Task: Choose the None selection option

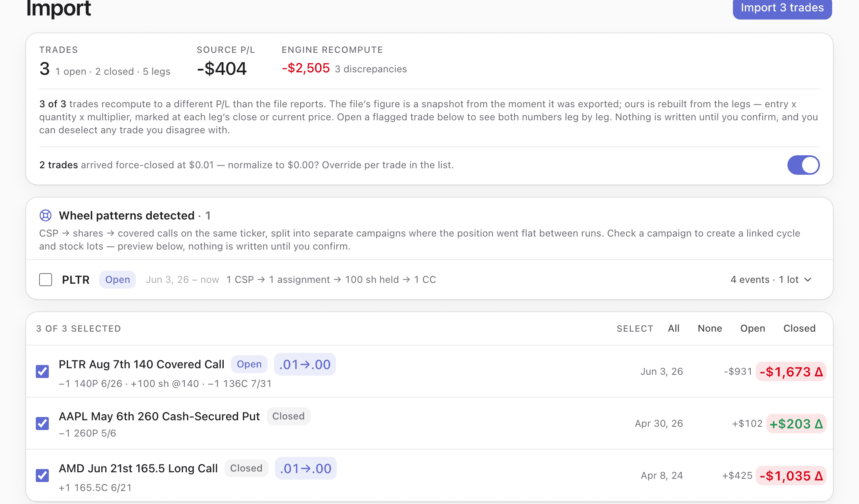Action: tap(710, 328)
